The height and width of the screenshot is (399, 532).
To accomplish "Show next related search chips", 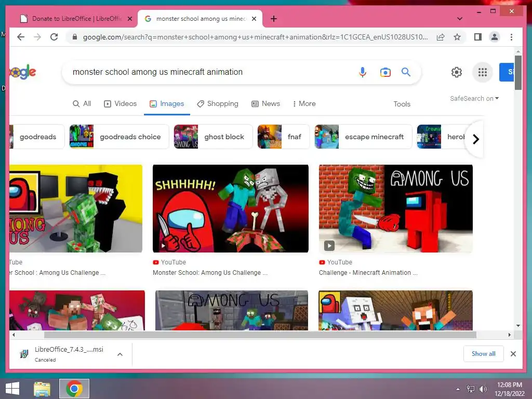I will [x=476, y=139].
